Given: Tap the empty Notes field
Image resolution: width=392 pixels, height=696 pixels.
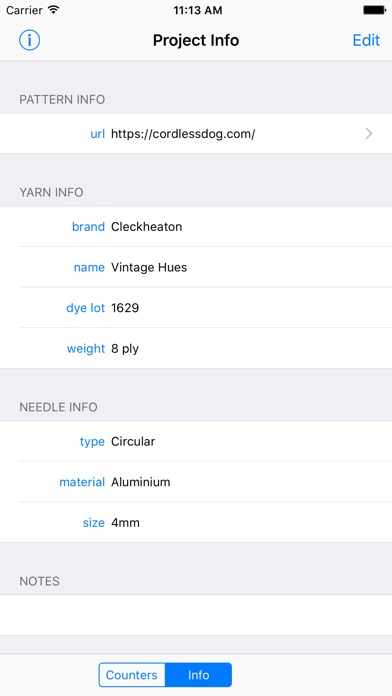Looking at the screenshot, I should [196, 615].
